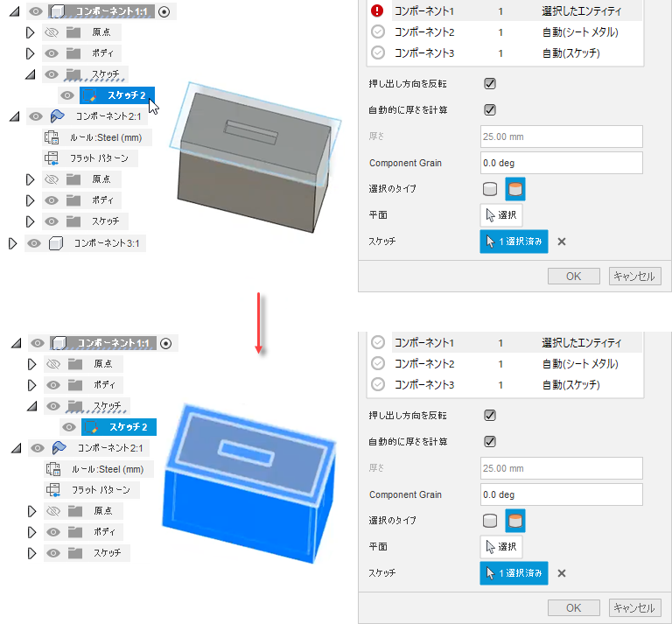This screenshot has width=672, height=624.
Task: Click OK in the upper dialog
Action: coord(573,276)
